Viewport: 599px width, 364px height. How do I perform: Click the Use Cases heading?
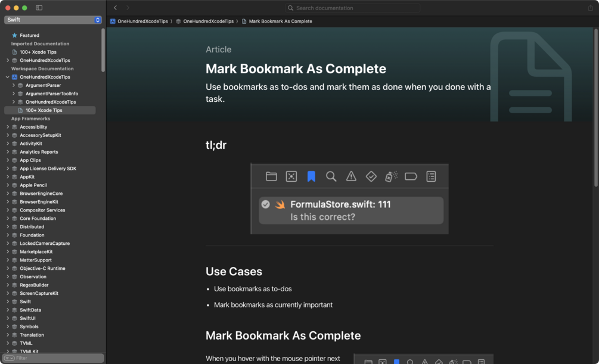[234, 272]
